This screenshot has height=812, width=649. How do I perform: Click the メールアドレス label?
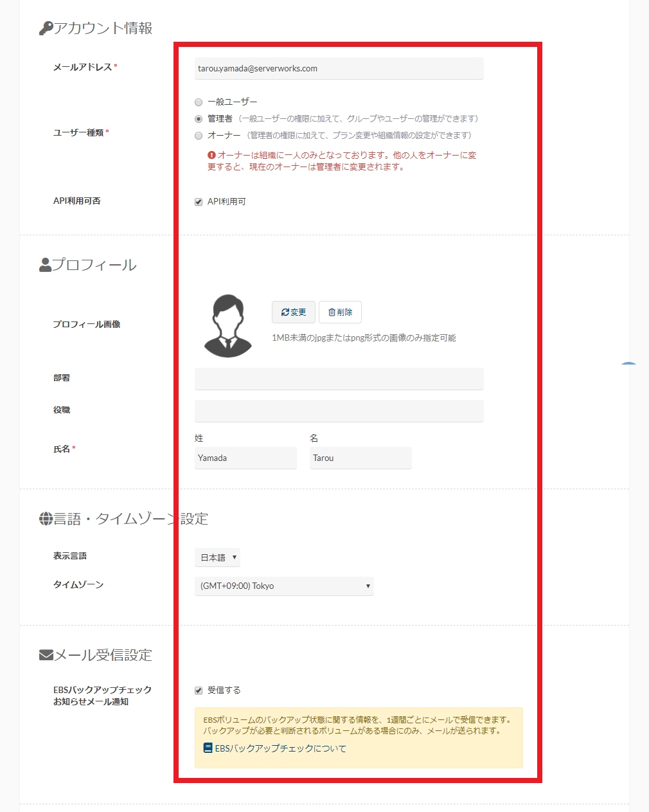tap(82, 67)
